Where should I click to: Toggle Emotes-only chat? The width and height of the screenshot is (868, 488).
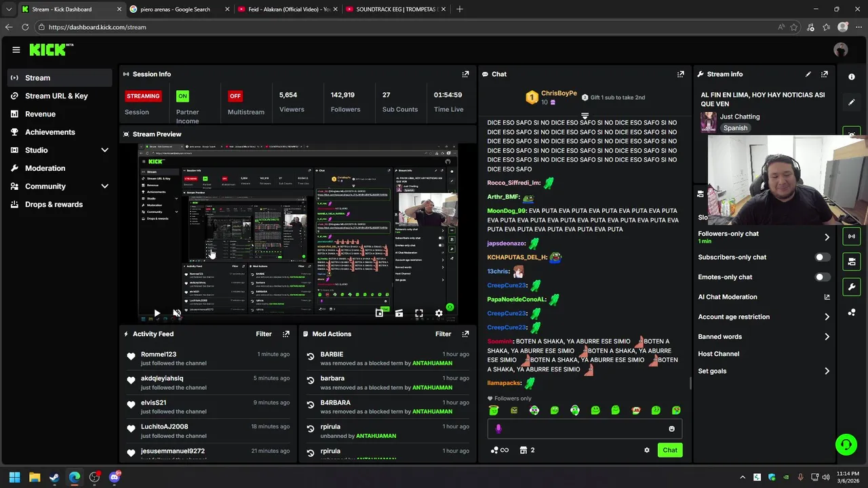coord(822,277)
